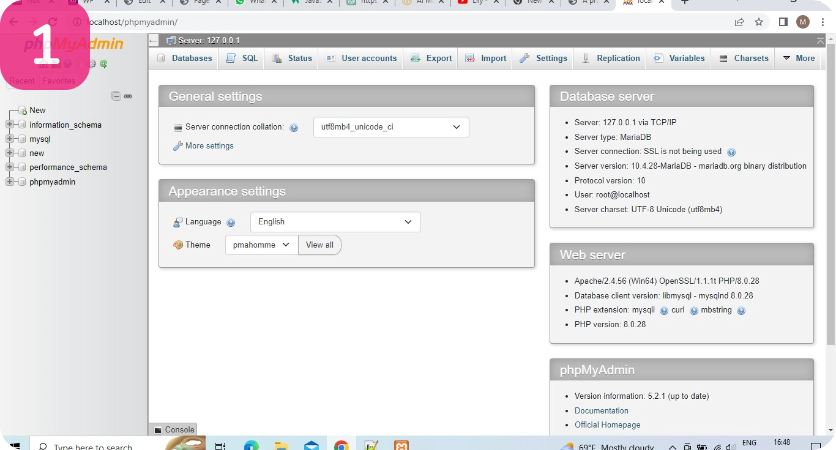Viewport: 836px width, 450px height.
Task: Open help icon beside curl extension
Action: [x=694, y=311]
